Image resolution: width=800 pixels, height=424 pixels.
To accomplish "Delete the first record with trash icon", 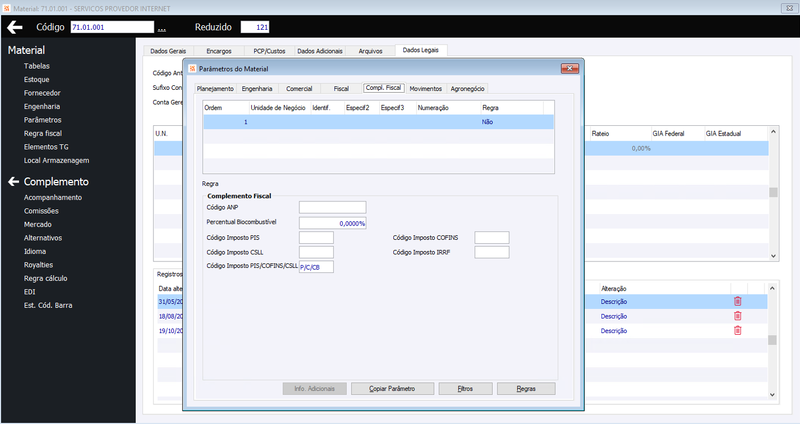I will [x=737, y=301].
